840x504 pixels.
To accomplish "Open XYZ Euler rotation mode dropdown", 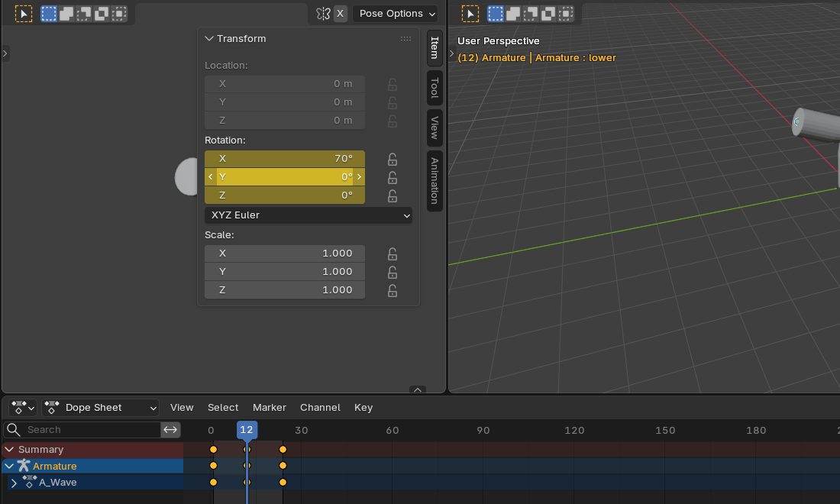I will coord(308,215).
